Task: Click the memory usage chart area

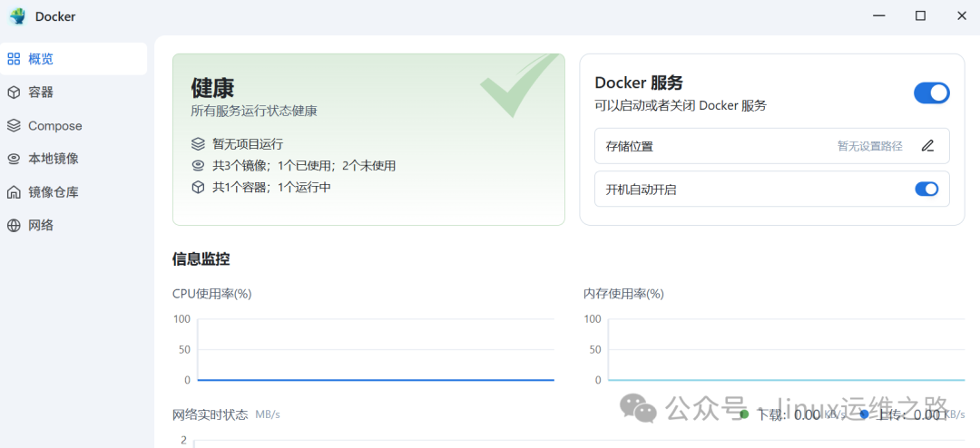Action: tap(786, 349)
